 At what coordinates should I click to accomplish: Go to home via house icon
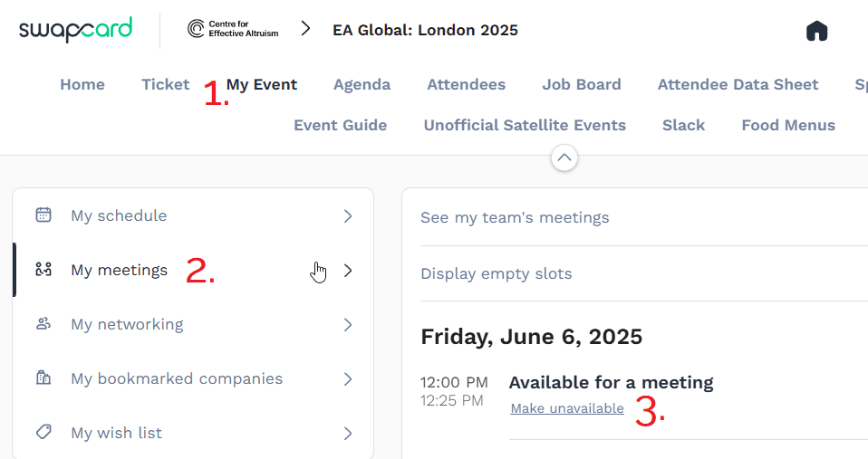[816, 31]
